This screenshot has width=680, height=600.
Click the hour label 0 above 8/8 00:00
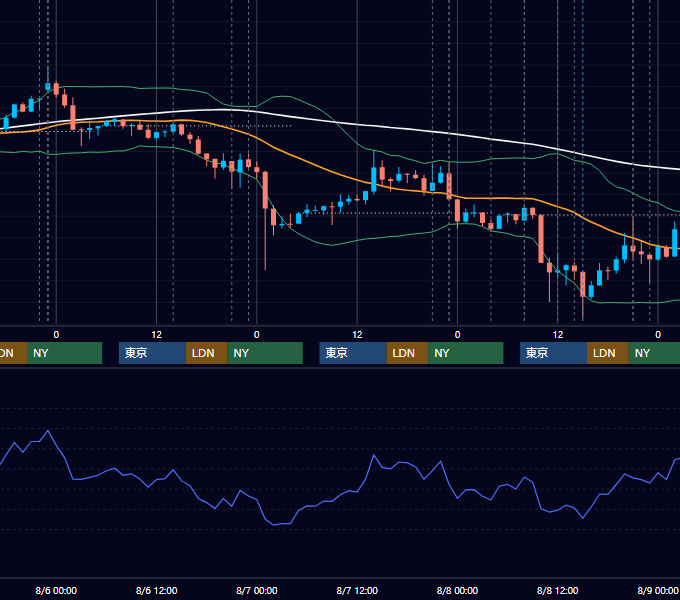pyautogui.click(x=457, y=335)
